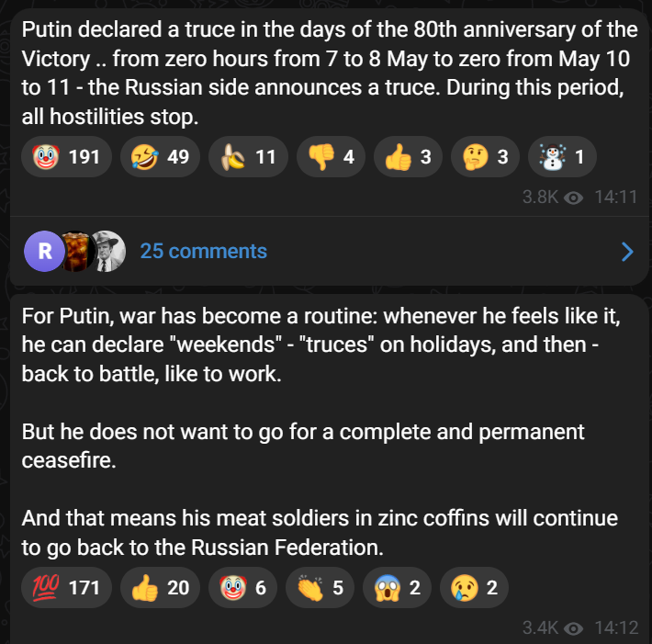652x644 pixels.
Task: Add the thumbs up reaction showing 3
Action: (x=409, y=156)
